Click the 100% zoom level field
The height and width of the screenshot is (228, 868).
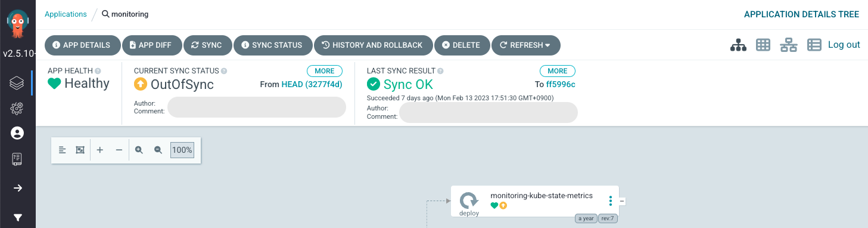(182, 150)
